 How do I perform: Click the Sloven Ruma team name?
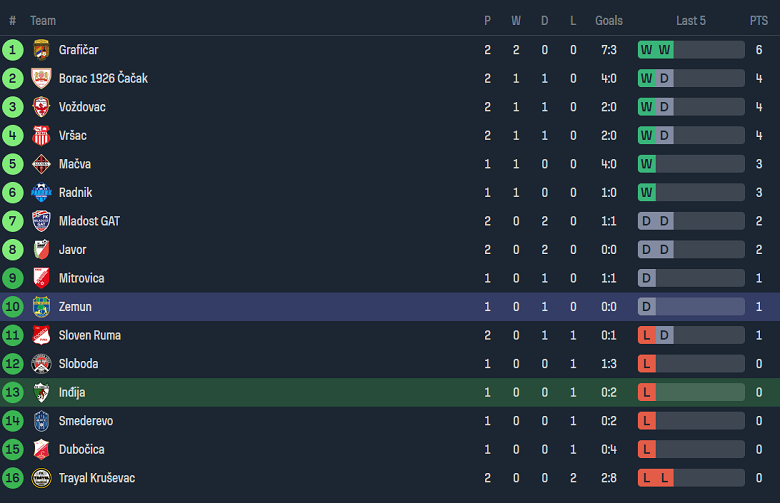(90, 335)
